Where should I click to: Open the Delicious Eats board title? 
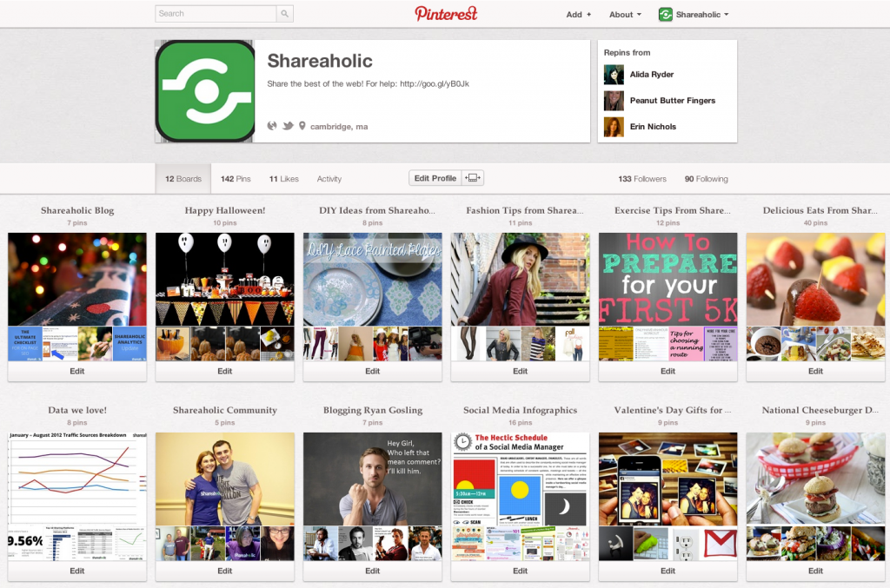click(x=820, y=210)
